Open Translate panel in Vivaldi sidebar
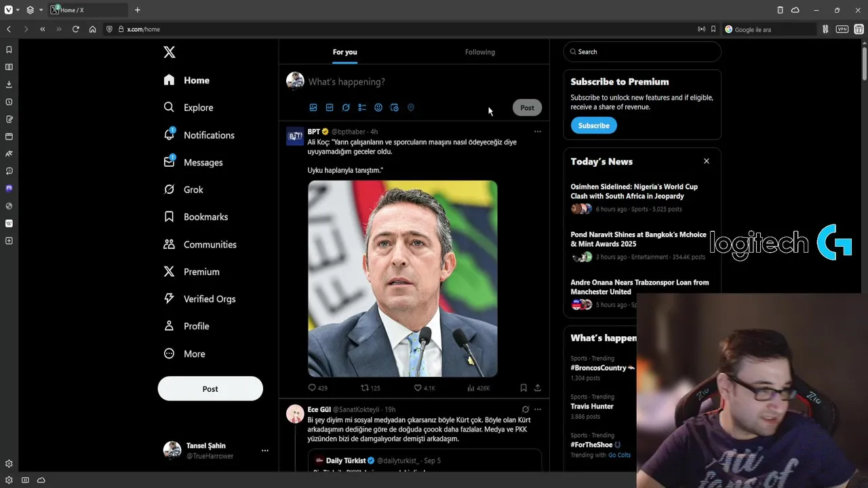868x488 pixels. [x=9, y=154]
